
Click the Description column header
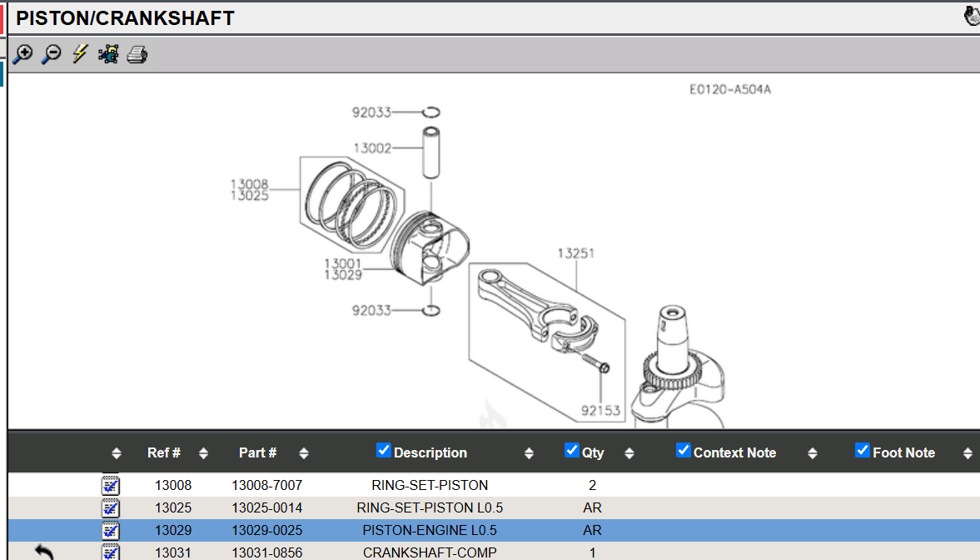(431, 453)
